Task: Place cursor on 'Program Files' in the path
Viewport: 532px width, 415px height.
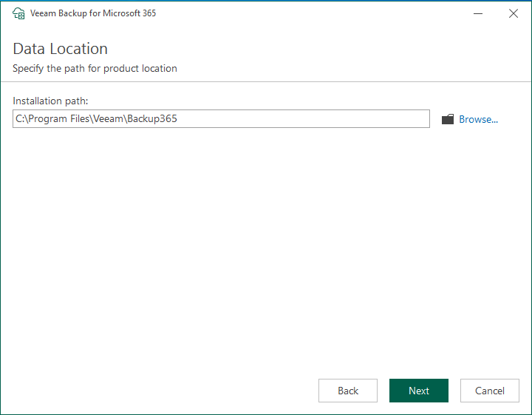Action: point(55,118)
